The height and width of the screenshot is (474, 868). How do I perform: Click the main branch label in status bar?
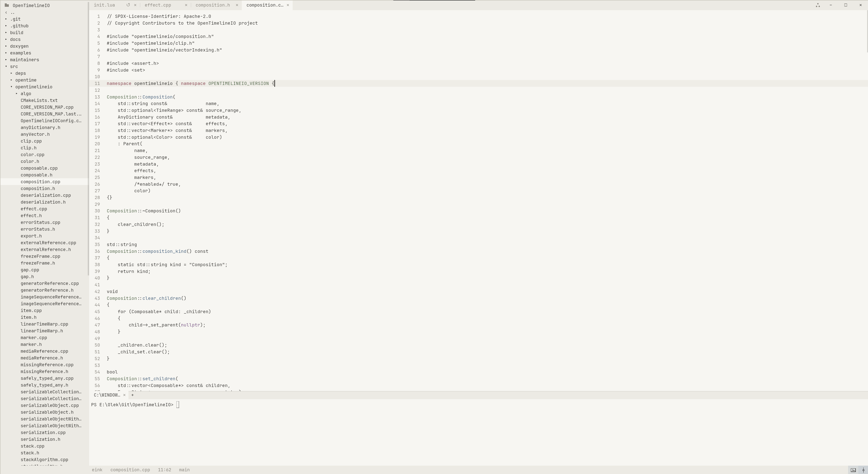point(184,470)
